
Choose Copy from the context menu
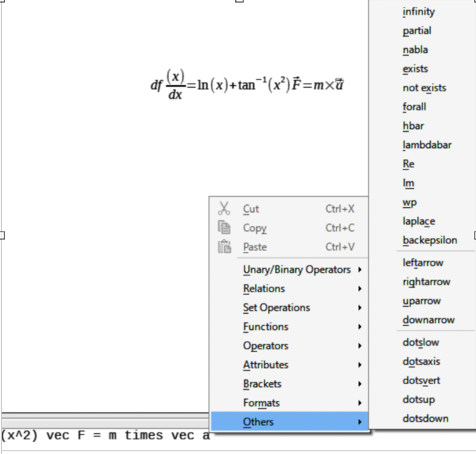tap(290, 228)
